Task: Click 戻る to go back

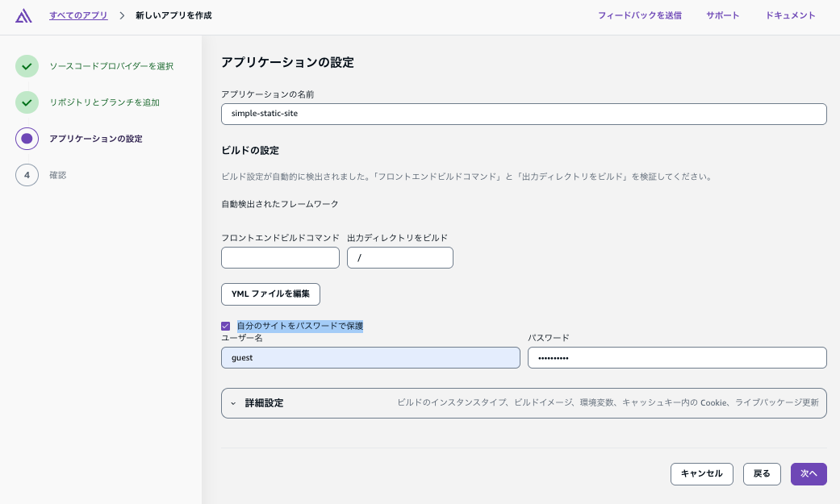Action: (762, 474)
